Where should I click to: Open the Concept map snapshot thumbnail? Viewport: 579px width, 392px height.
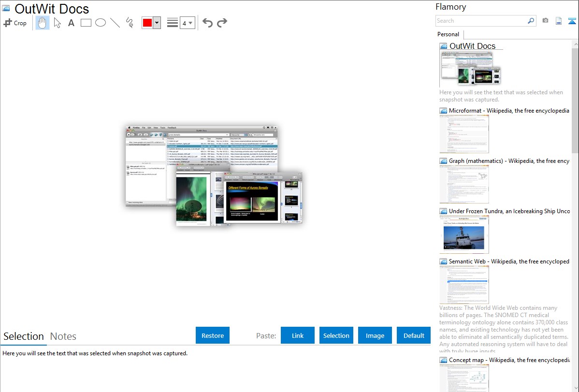coord(464,378)
